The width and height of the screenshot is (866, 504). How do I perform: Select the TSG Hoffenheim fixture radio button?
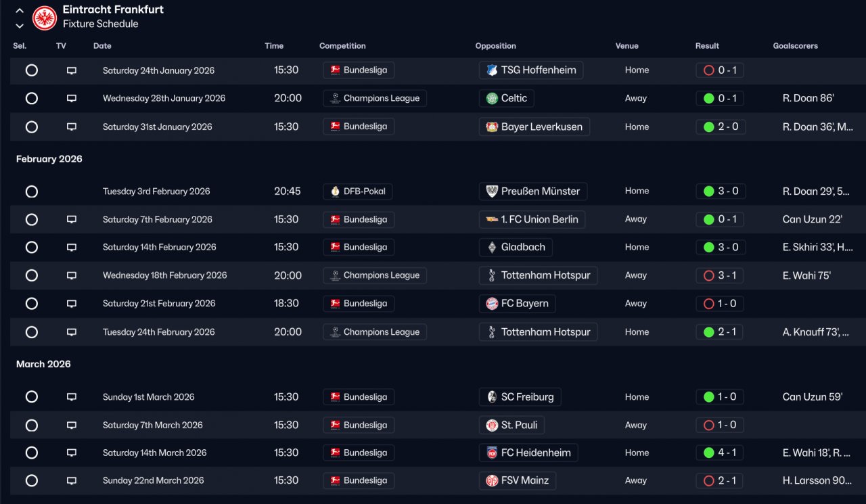[x=32, y=70]
